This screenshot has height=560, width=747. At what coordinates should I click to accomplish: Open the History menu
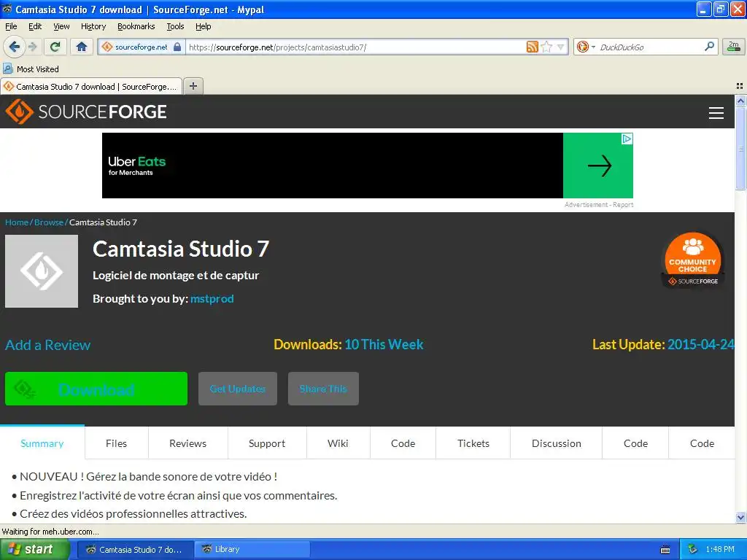pos(93,26)
